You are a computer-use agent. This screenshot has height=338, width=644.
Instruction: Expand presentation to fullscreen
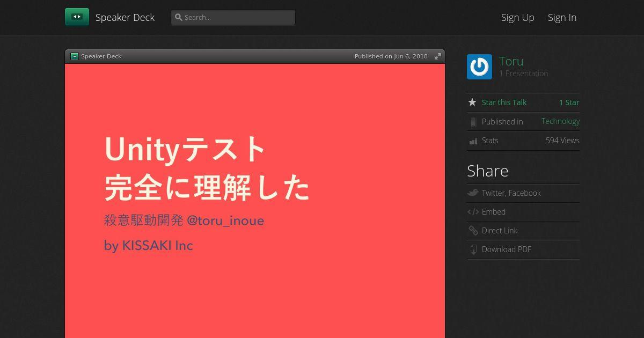pyautogui.click(x=438, y=56)
